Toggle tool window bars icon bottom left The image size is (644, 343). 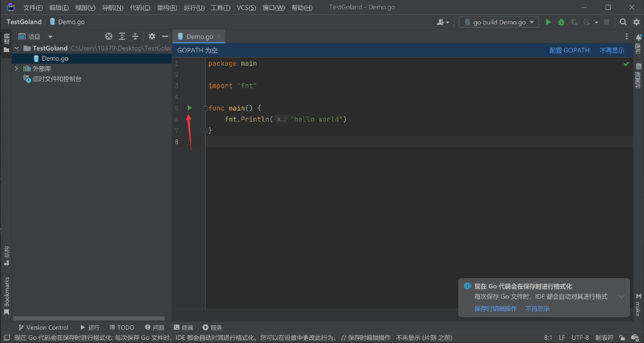[x=7, y=338]
